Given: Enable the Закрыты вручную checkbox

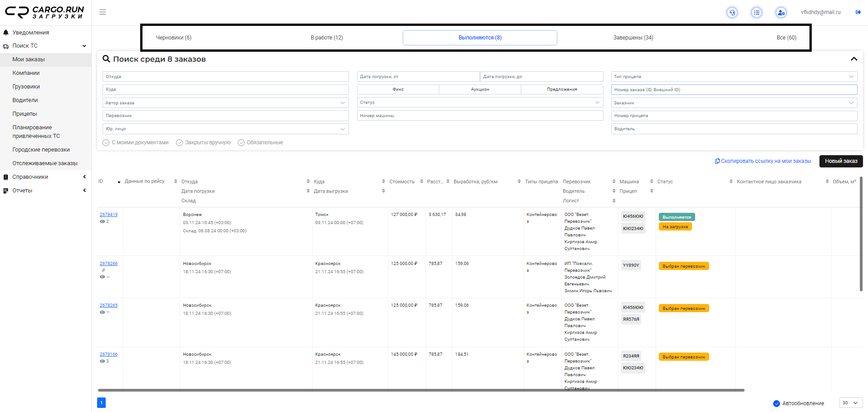Looking at the screenshot, I should tap(179, 142).
